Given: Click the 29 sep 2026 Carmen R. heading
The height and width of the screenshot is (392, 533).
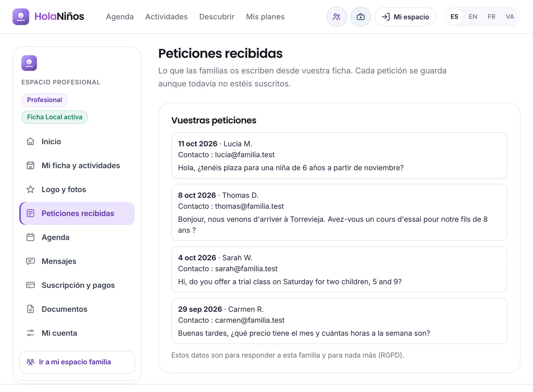Looking at the screenshot, I should coord(221,309).
